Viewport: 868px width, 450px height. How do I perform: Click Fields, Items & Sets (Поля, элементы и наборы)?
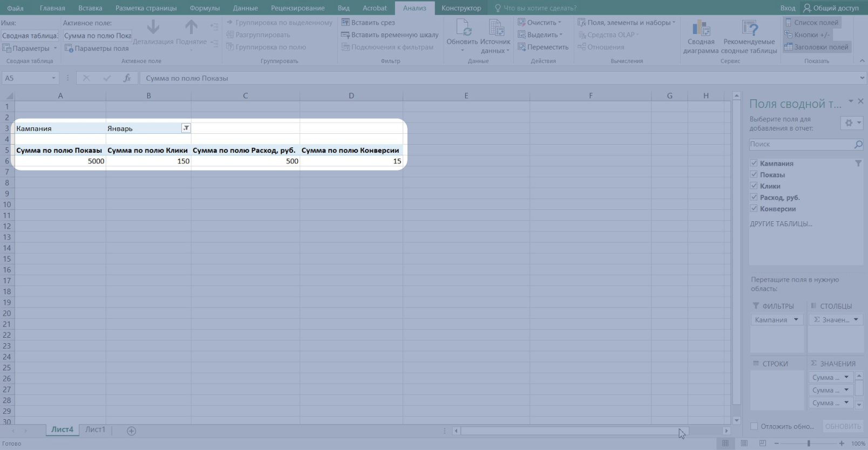coord(626,23)
